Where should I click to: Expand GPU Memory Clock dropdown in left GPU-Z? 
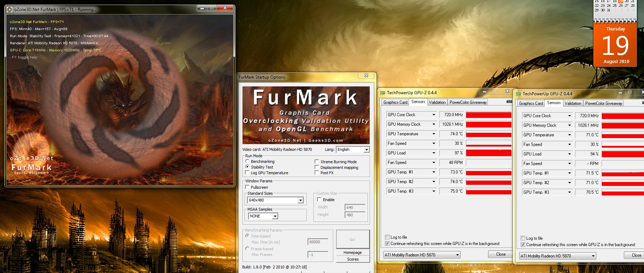click(434, 124)
